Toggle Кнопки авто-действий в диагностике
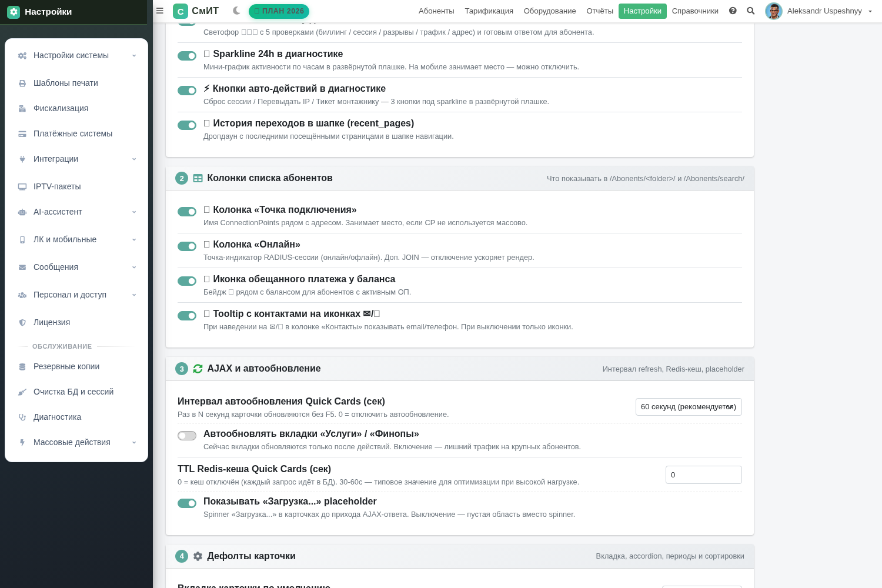 click(x=187, y=91)
